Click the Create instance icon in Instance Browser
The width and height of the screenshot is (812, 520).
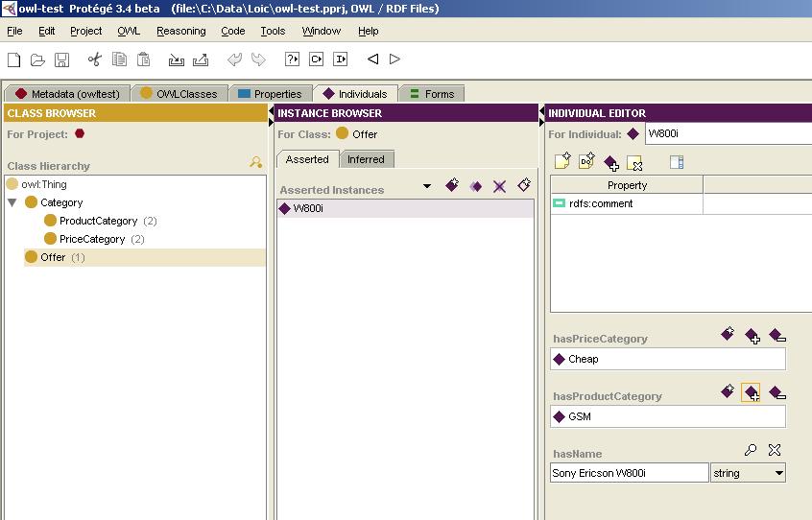coord(452,185)
